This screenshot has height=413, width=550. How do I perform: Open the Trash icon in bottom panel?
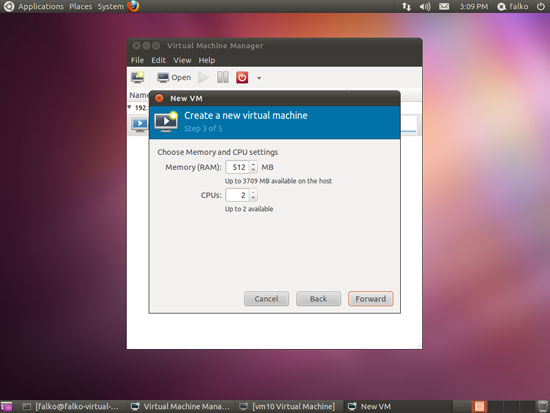542,406
